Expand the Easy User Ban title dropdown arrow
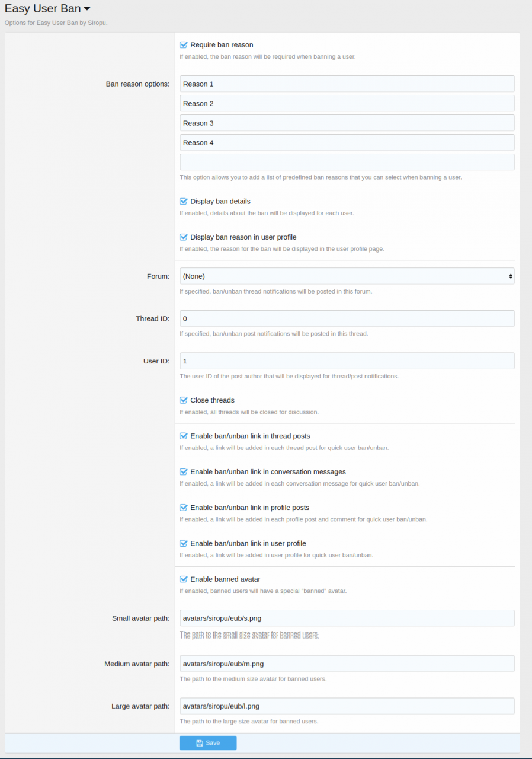Screen dimensions: 532x759 (87, 9)
